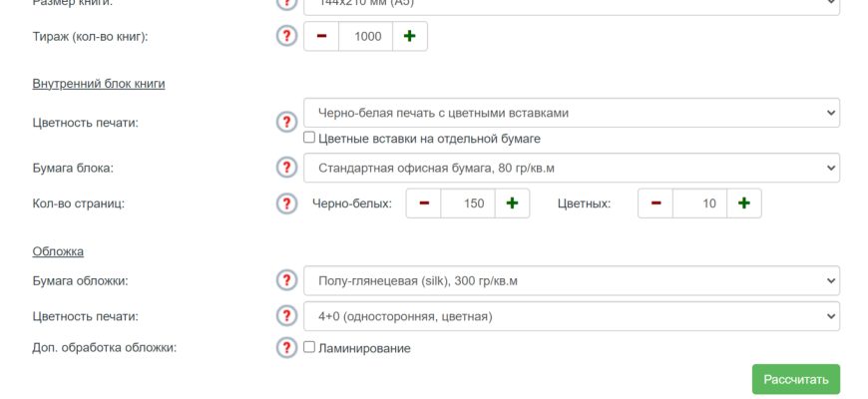Screen dimensions: 868x399
Task: Open help for Доп. обработка обложки
Action: pyautogui.click(x=286, y=348)
